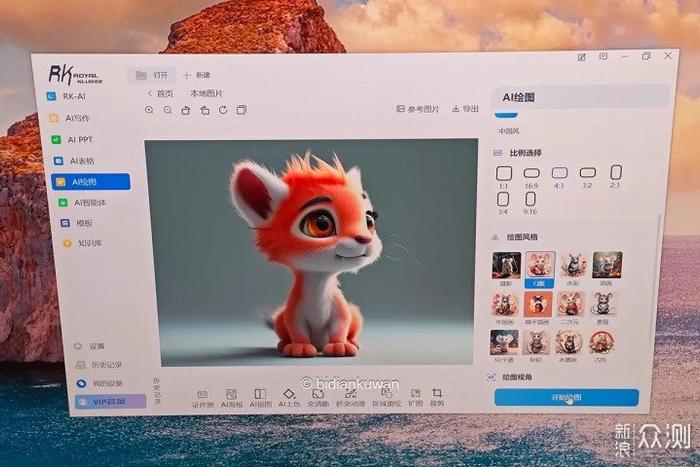Click the zoom out magnifier icon
700x467 pixels.
pyautogui.click(x=167, y=110)
